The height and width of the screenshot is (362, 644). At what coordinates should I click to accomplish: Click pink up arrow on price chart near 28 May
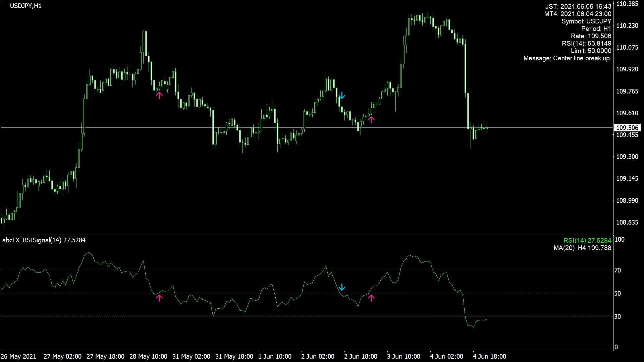click(159, 95)
